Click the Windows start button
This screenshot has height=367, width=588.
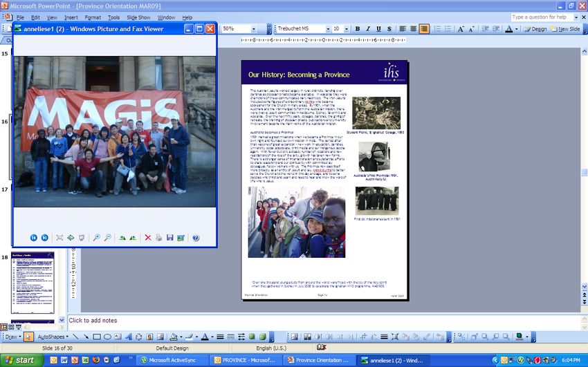(21, 360)
